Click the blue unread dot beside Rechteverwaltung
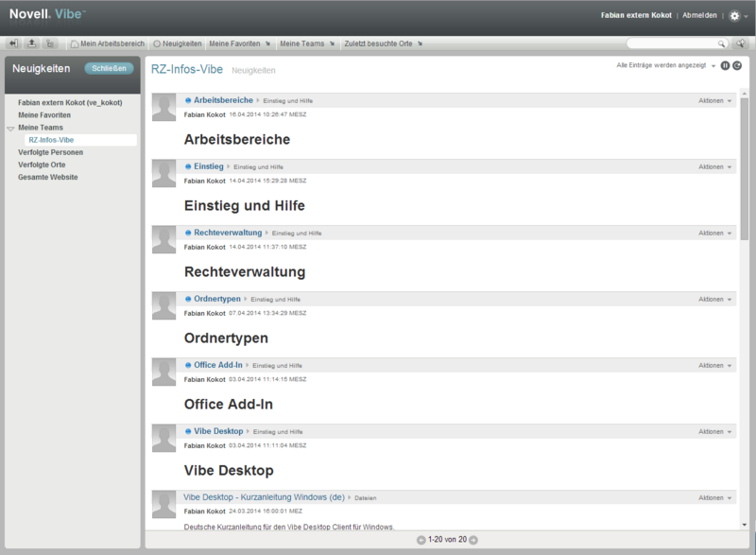This screenshot has width=756, height=555. [x=188, y=233]
